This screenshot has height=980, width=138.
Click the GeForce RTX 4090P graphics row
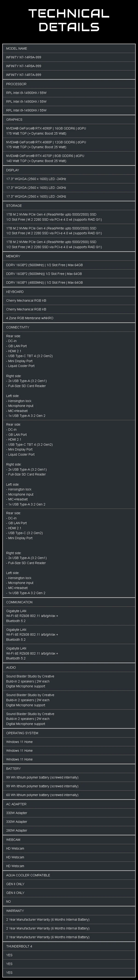(x=46, y=131)
